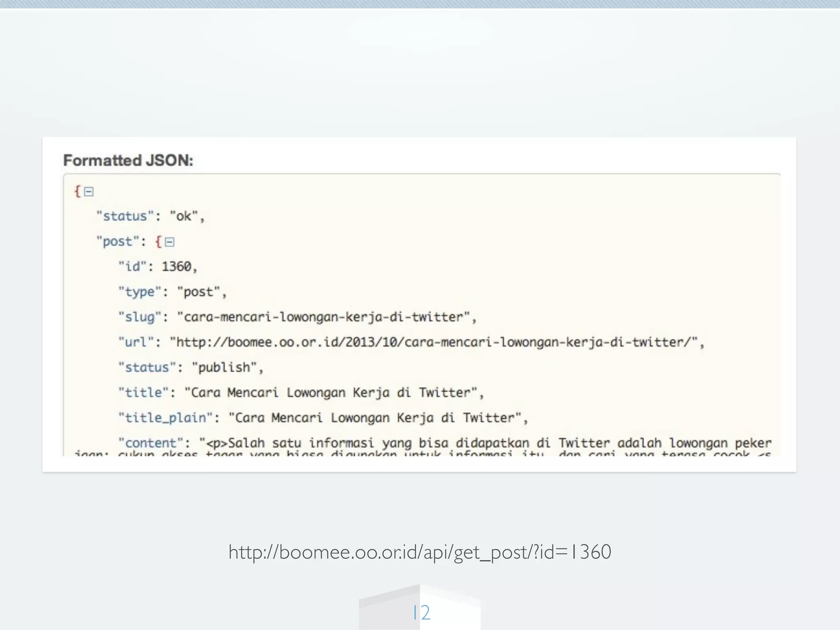This screenshot has width=840, height=630.
Task: Click the api/get_post/?id=1360 URL caption
Action: (x=420, y=552)
